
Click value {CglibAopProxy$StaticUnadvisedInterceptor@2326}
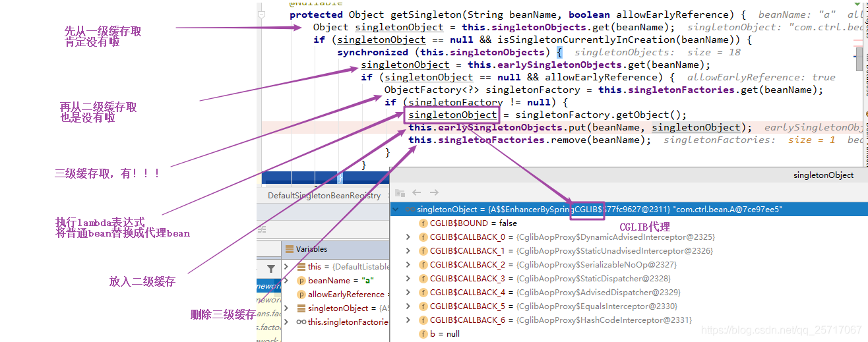click(x=615, y=251)
